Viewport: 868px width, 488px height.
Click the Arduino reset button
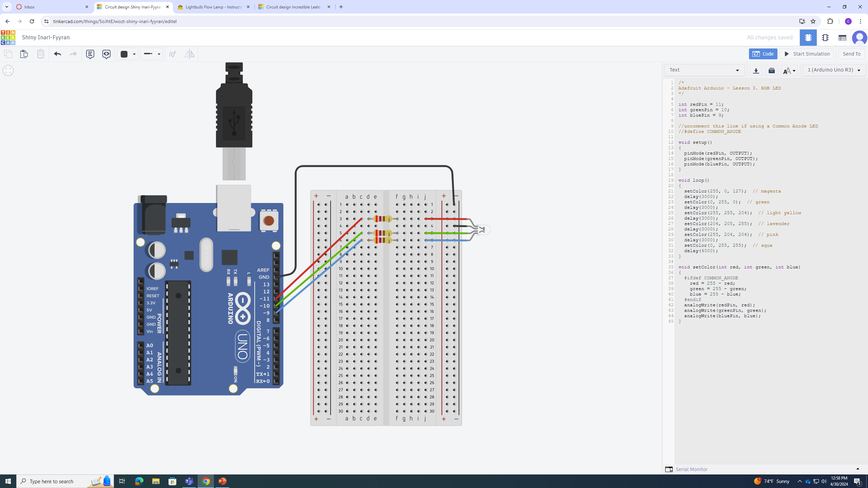click(269, 221)
